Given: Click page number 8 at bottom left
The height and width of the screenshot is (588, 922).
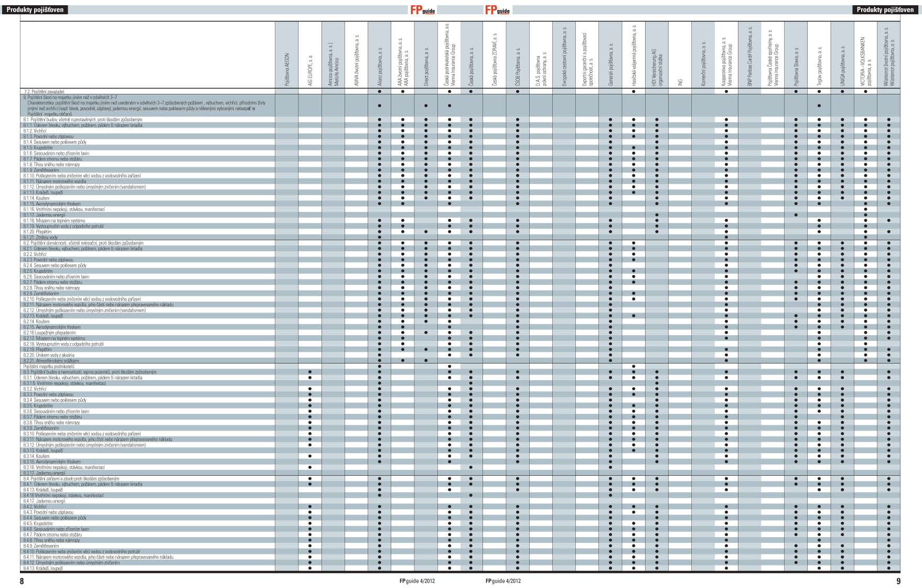Looking at the screenshot, I should [22, 581].
